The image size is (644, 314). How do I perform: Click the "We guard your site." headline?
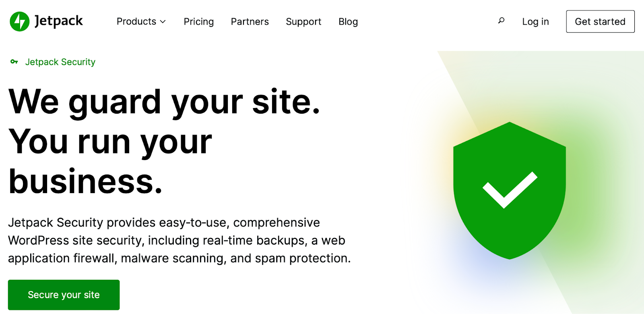164,102
